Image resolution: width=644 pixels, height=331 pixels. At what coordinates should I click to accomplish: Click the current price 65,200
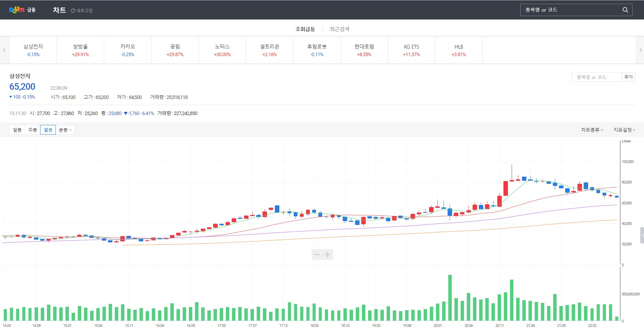tap(22, 87)
